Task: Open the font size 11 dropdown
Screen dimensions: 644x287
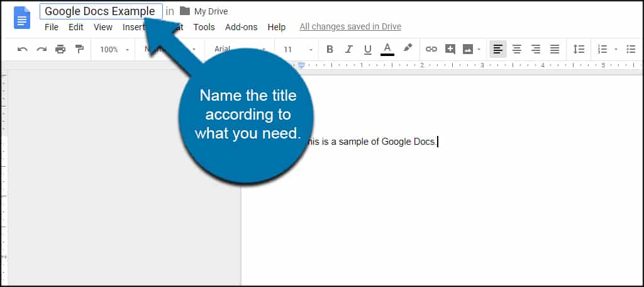Action: (298, 50)
